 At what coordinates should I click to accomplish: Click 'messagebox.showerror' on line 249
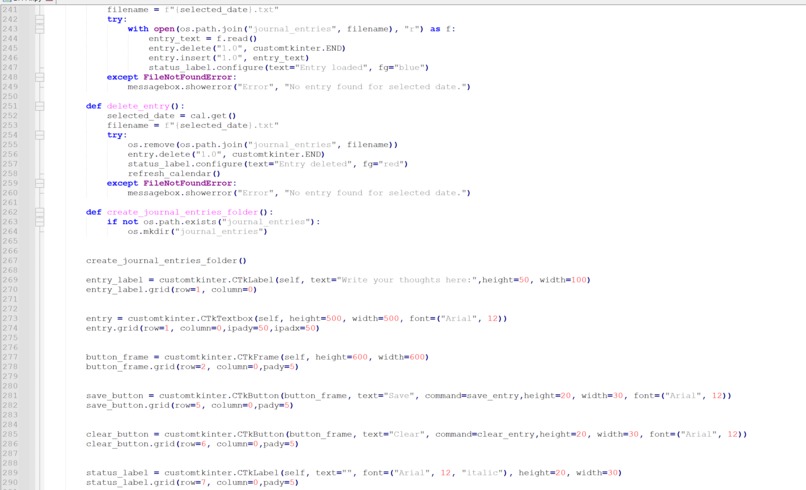tap(180, 87)
